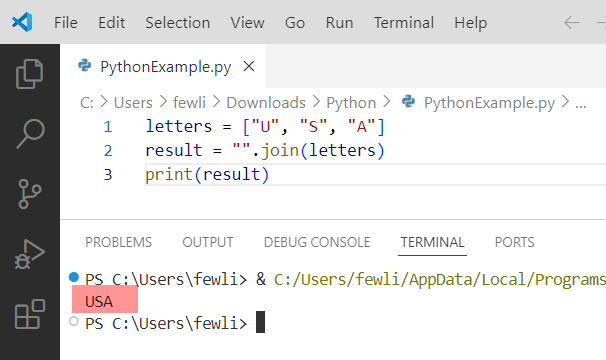606x360 pixels.
Task: Select the PythonExample.py editor tab
Action: 163,67
